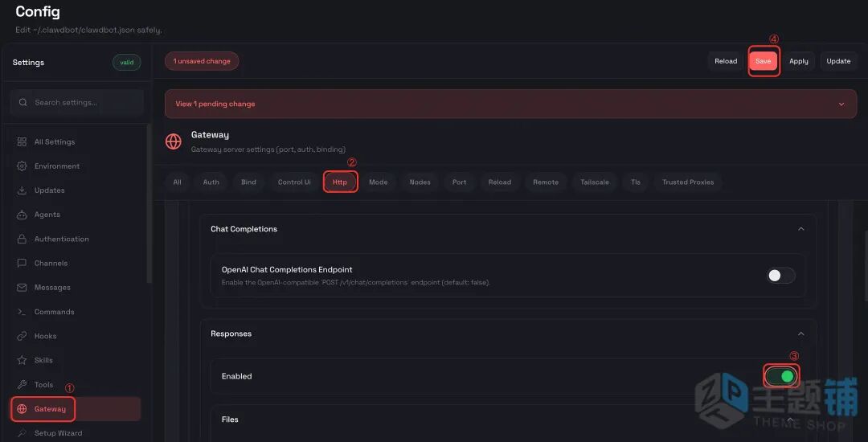Image resolution: width=868 pixels, height=442 pixels.
Task: Select the Tailscale tab
Action: point(595,182)
